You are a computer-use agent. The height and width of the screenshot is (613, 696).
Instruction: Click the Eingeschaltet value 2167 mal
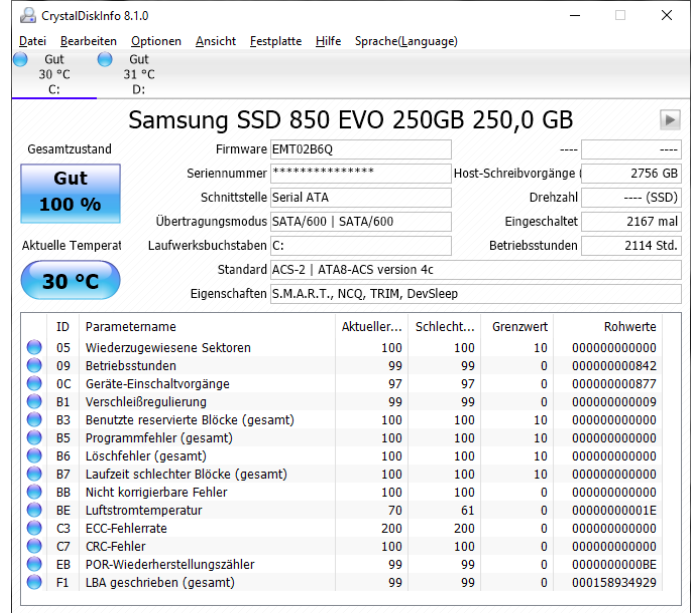[631, 221]
